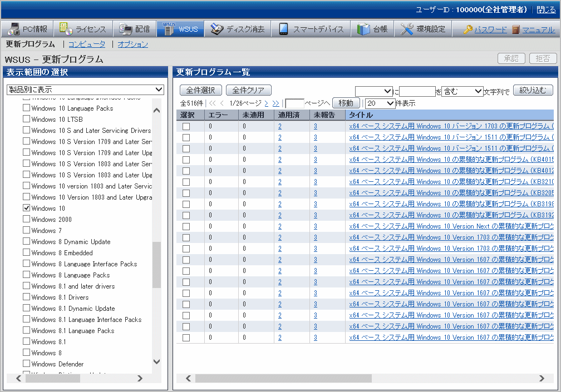Screen dimensions: 561x392
Task: Open the コンピュータ link
Action: 87,44
